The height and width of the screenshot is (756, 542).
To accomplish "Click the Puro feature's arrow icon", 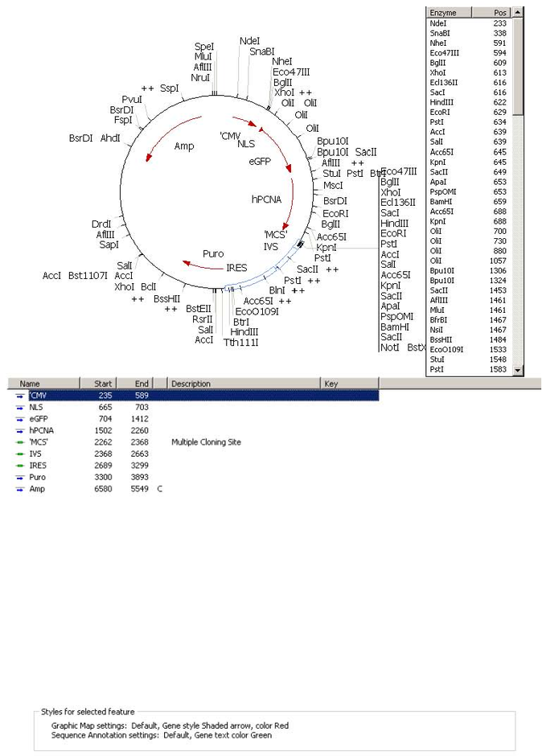I will [x=19, y=478].
